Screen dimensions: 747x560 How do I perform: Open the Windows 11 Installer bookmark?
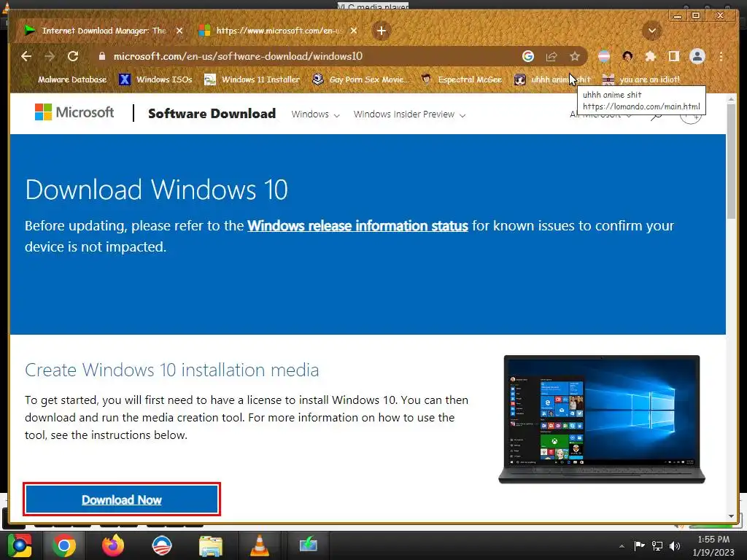[x=252, y=79]
